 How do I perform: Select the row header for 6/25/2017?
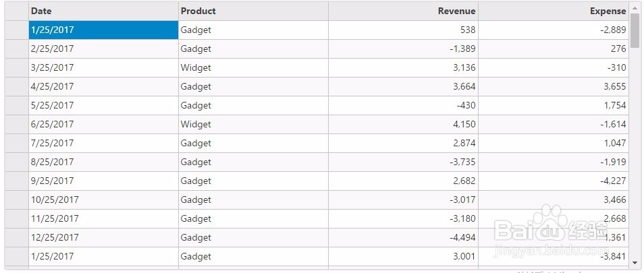(16, 124)
